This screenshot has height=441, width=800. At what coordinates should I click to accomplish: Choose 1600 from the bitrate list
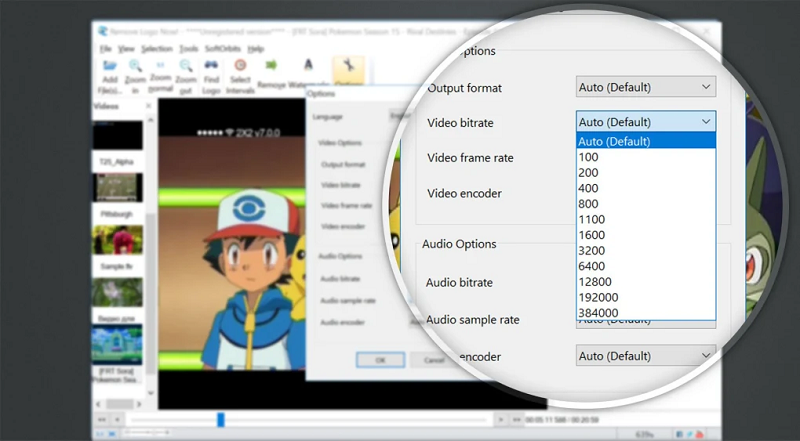tap(646, 235)
